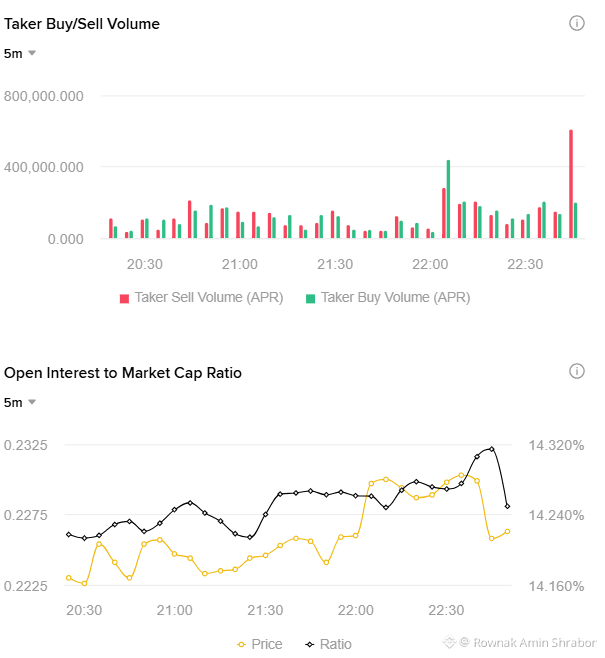The width and height of the screenshot is (605, 658).
Task: Click the 400,000.000 y-axis label
Action: pos(44,167)
